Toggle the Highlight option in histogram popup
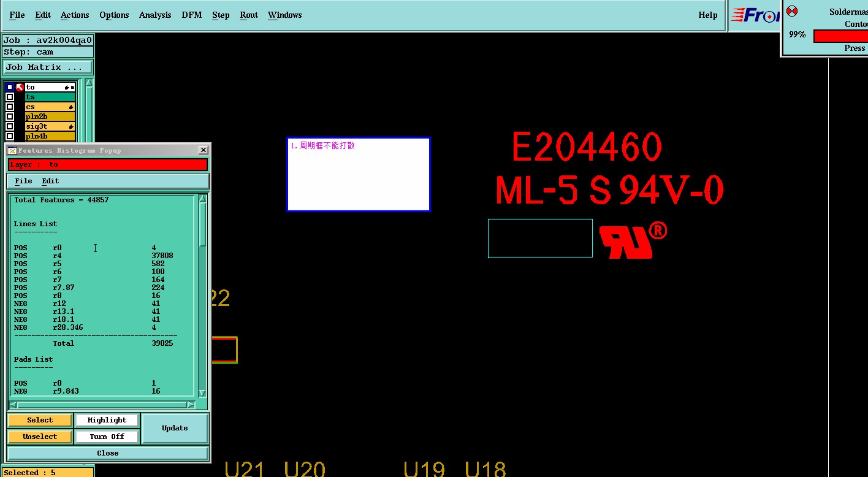 coord(107,420)
